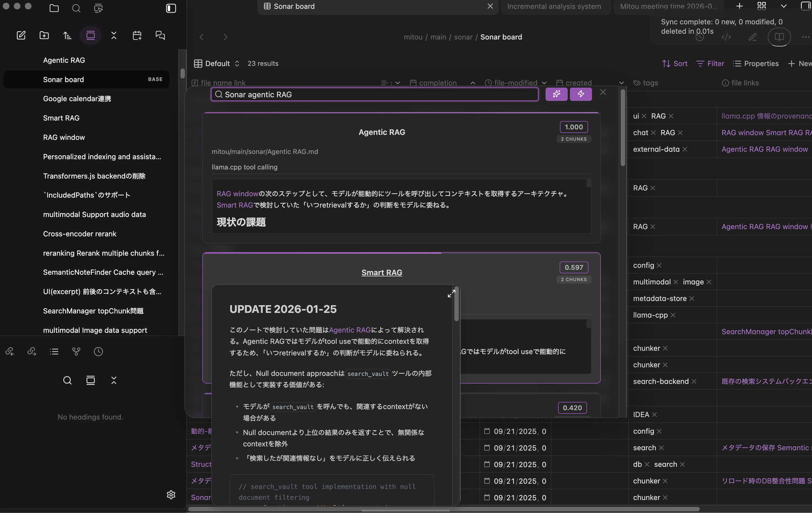
Task: Click the Sonar agentic RAG search field
Action: click(x=374, y=94)
